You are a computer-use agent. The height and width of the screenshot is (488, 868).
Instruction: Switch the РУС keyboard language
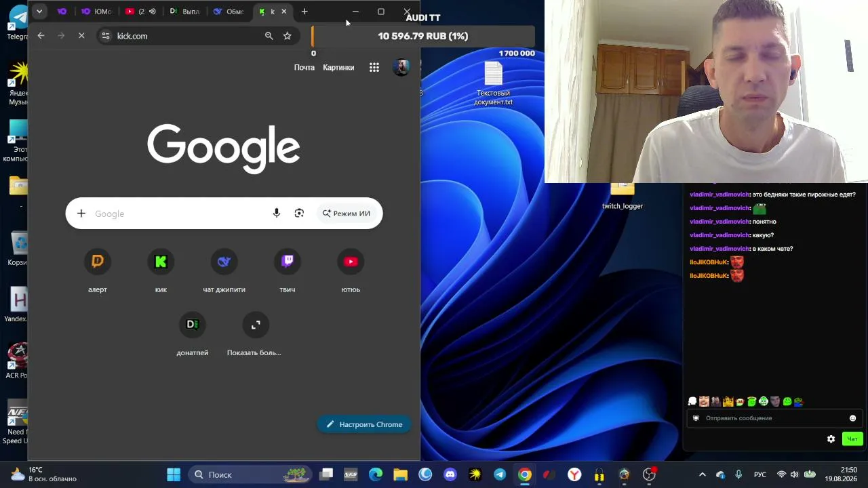(761, 474)
